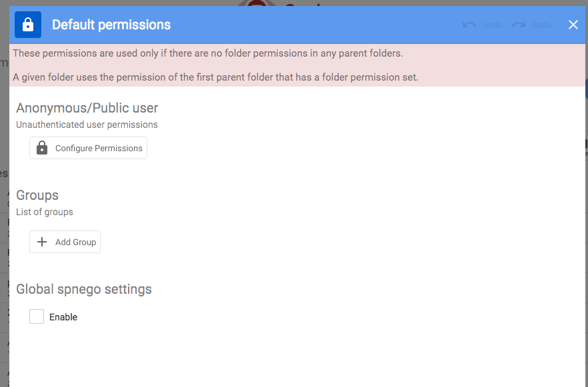Image resolution: width=588 pixels, height=387 pixels.
Task: Click the 'A given folder uses' notice line
Action: pyautogui.click(x=215, y=77)
